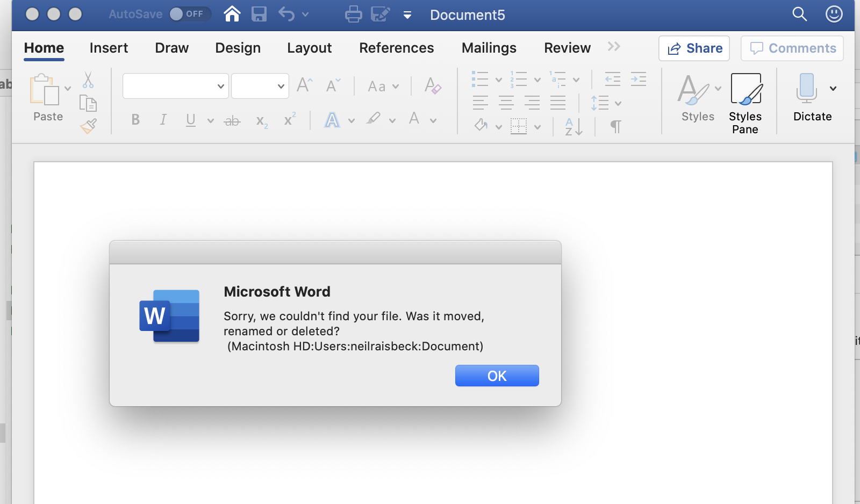Increase paragraph indent
860x504 pixels.
[x=639, y=80]
